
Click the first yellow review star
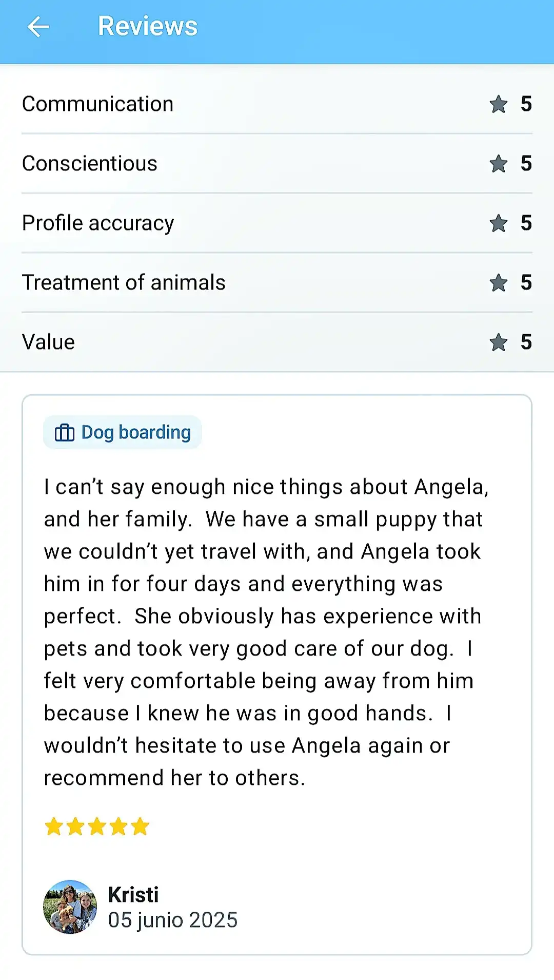point(54,827)
